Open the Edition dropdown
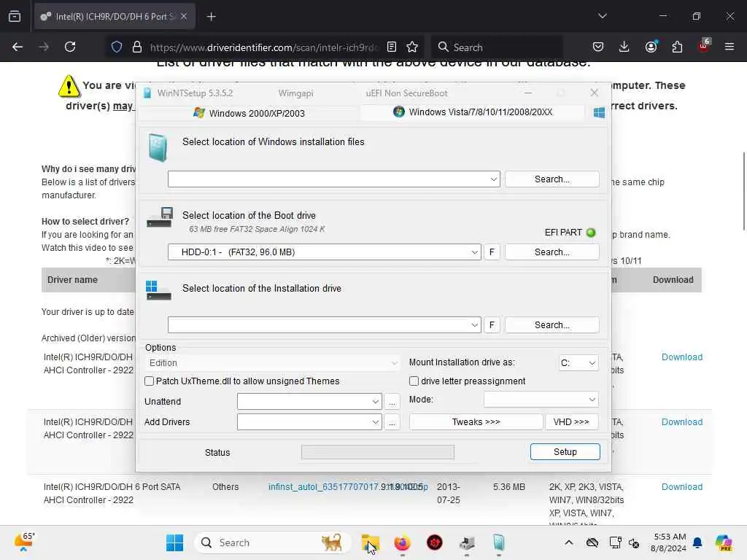747x560 pixels. [x=273, y=363]
